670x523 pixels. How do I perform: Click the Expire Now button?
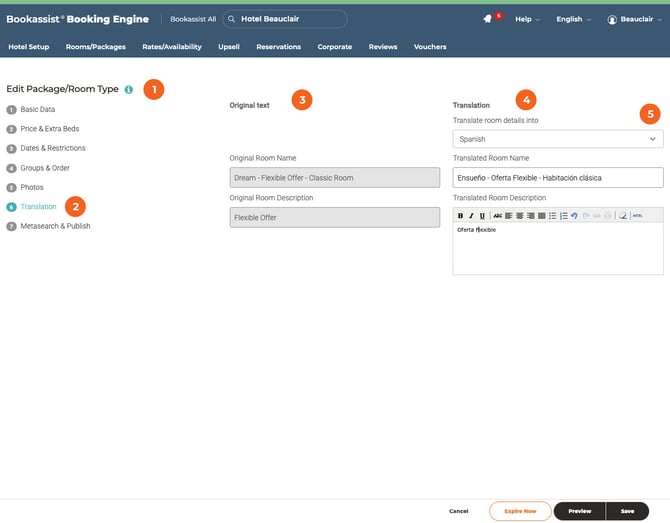(x=520, y=511)
